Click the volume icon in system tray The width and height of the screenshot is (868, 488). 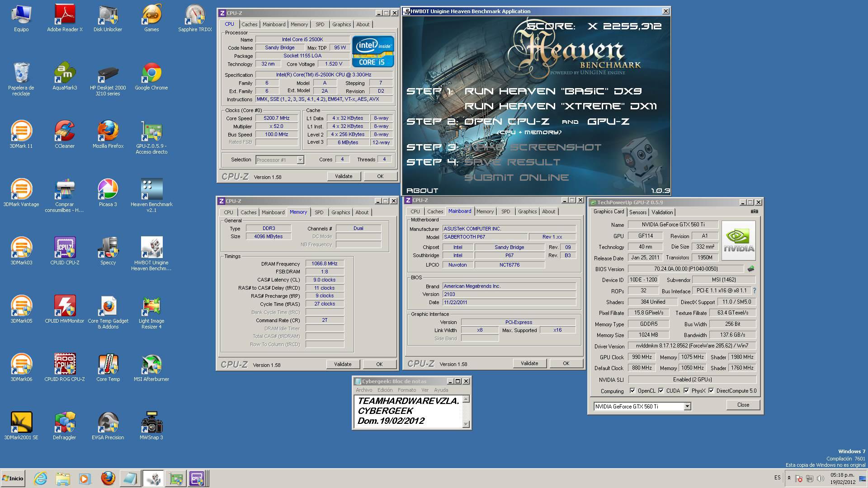click(x=820, y=478)
